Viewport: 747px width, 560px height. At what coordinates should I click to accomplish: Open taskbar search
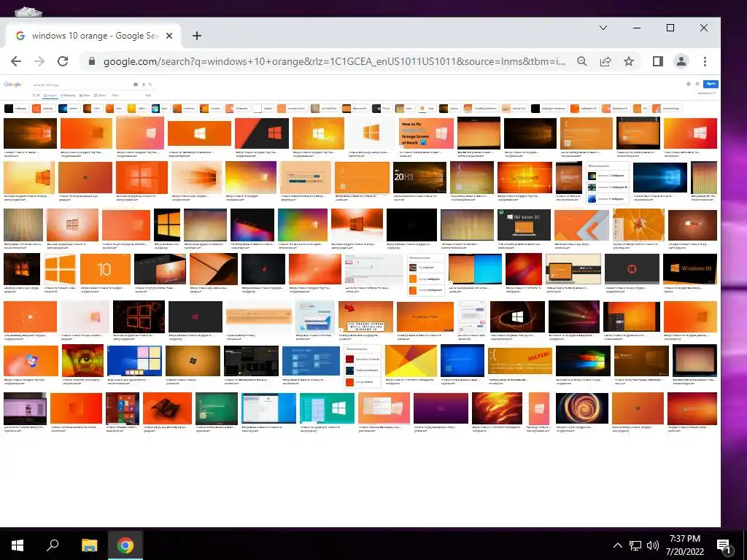(x=53, y=545)
